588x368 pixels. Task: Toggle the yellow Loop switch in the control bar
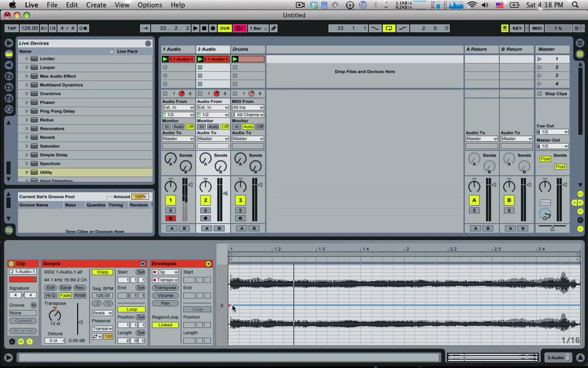[389, 28]
